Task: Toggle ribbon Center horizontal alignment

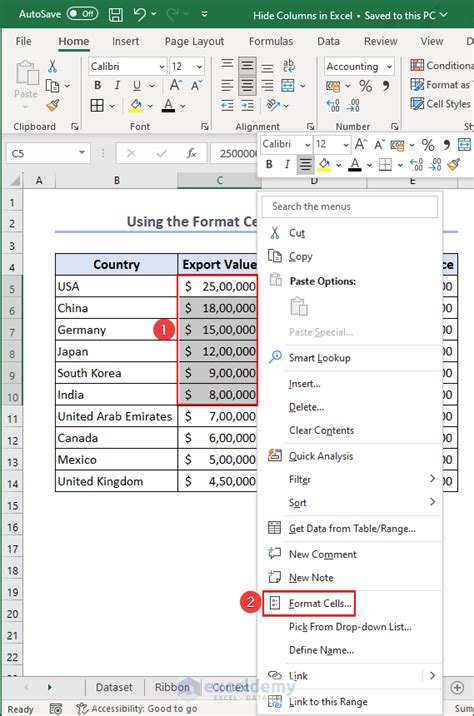Action: pyautogui.click(x=247, y=85)
